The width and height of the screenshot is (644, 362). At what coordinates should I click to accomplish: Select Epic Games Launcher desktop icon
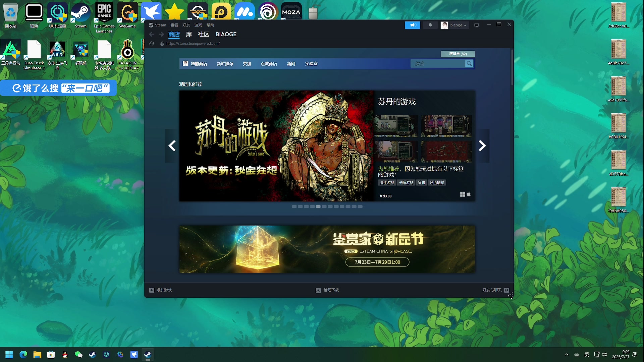[104, 17]
